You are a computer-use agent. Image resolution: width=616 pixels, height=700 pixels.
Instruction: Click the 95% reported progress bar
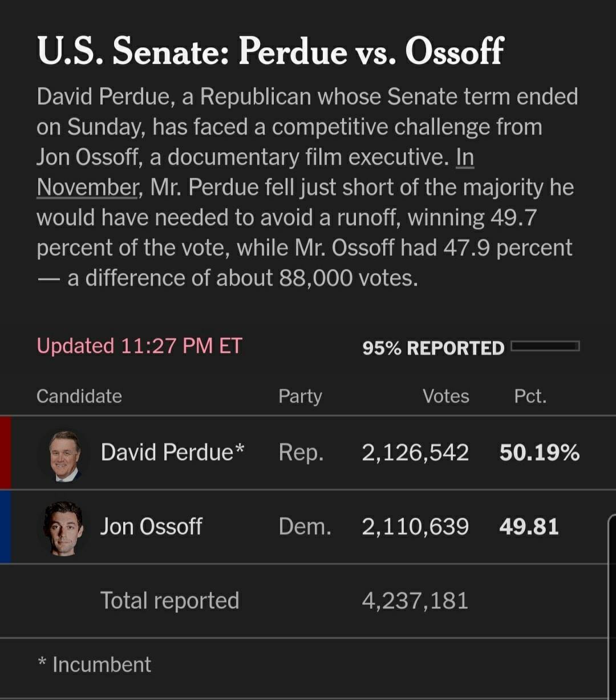point(545,346)
